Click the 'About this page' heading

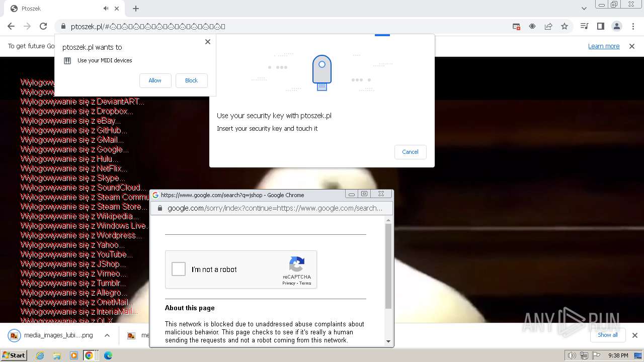(x=190, y=308)
